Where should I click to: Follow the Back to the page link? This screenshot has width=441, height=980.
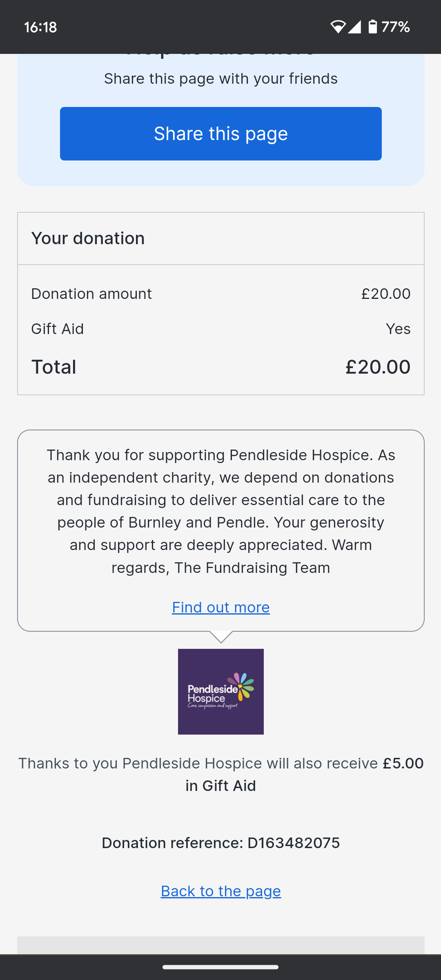tap(220, 891)
